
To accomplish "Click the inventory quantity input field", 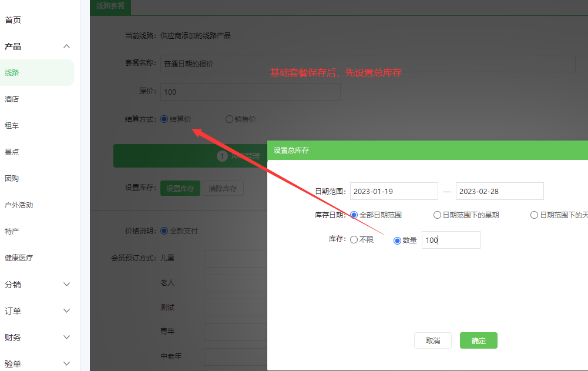I will point(451,240).
